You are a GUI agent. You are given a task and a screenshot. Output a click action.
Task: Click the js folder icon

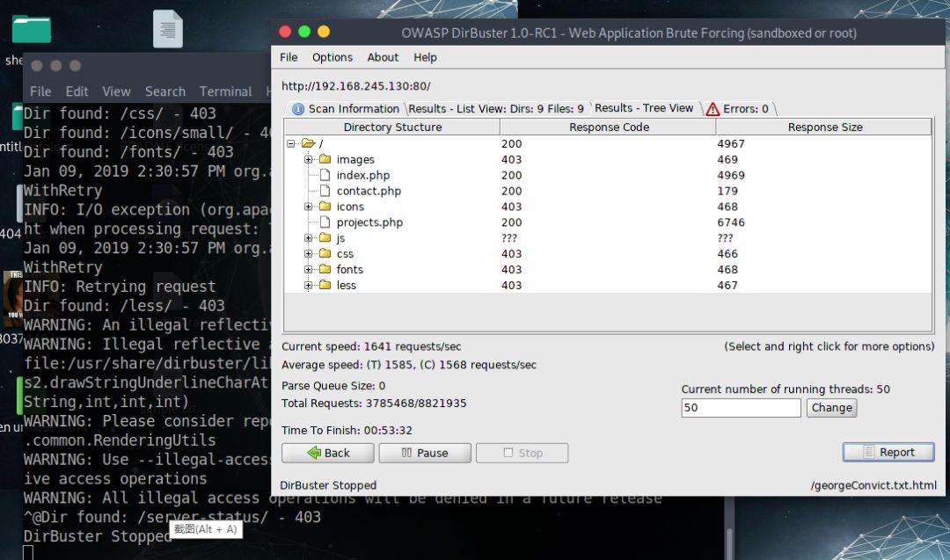point(325,238)
